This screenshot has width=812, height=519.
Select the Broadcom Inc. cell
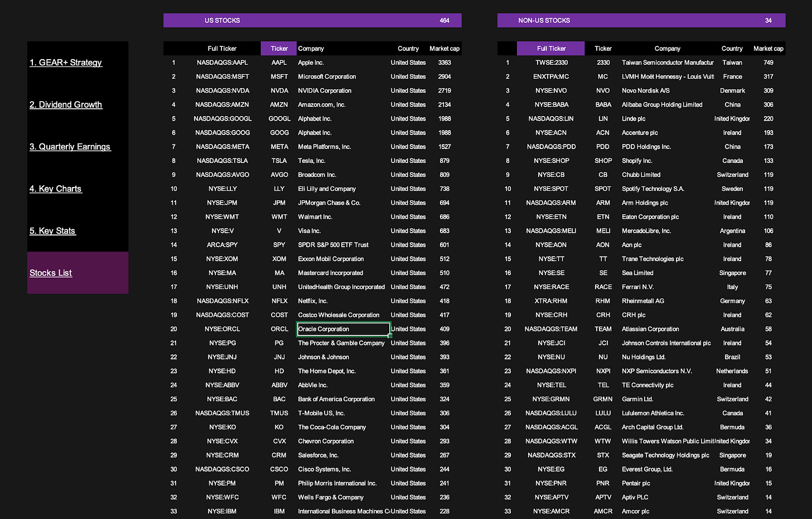coord(317,175)
